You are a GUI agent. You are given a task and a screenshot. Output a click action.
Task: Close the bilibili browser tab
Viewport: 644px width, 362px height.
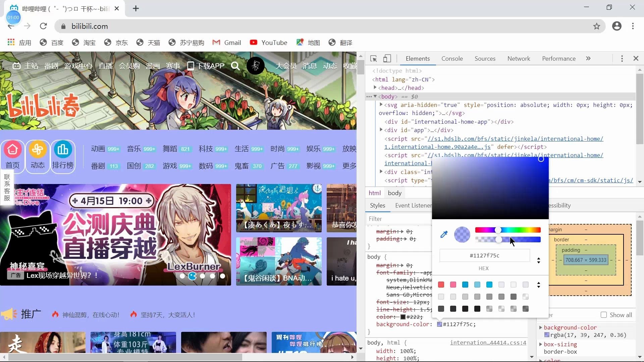[117, 8]
